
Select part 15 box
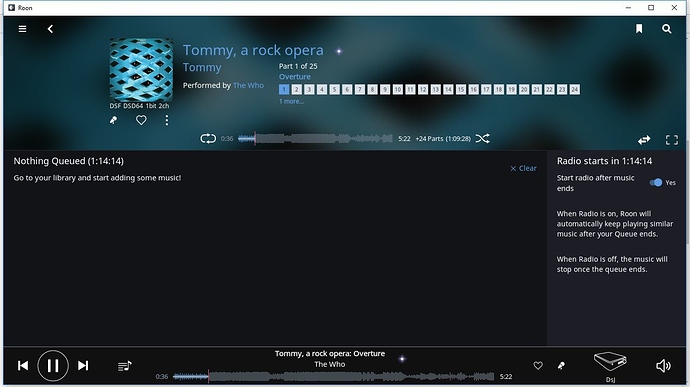pos(461,89)
